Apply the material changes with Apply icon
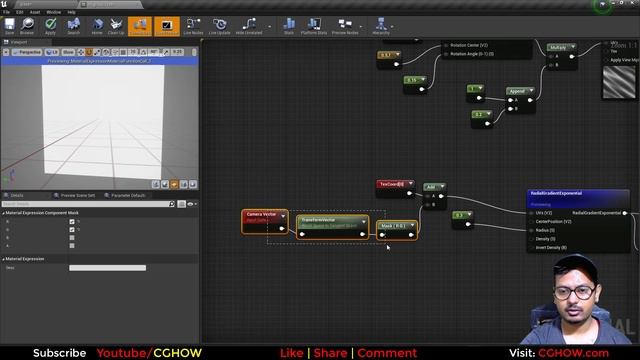Screen dimensions: 640x360 50,27
